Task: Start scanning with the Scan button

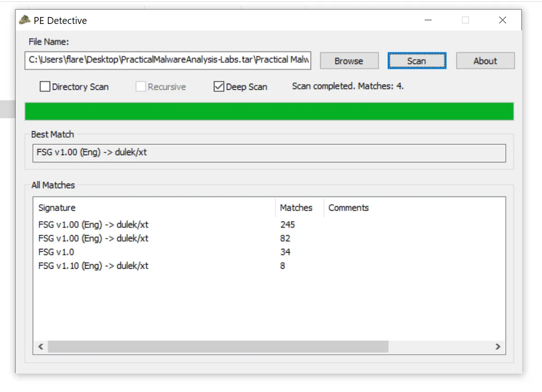Action: coord(416,61)
